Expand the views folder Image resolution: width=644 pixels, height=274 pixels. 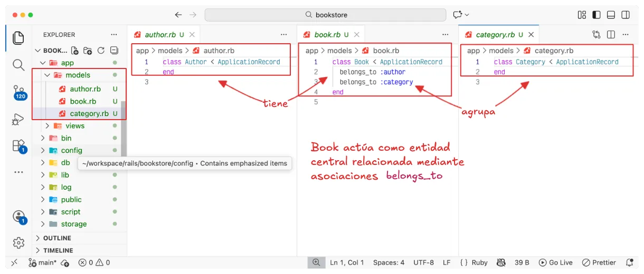pyautogui.click(x=75, y=126)
